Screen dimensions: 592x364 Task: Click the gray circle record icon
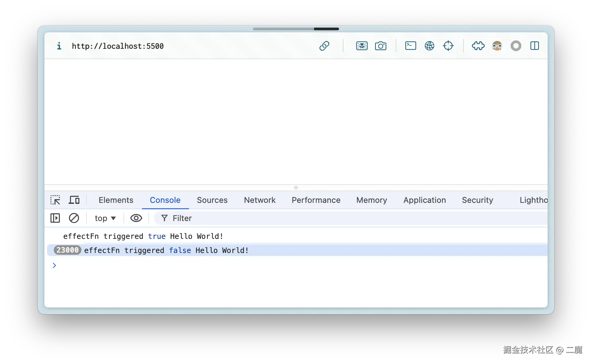pyautogui.click(x=516, y=46)
